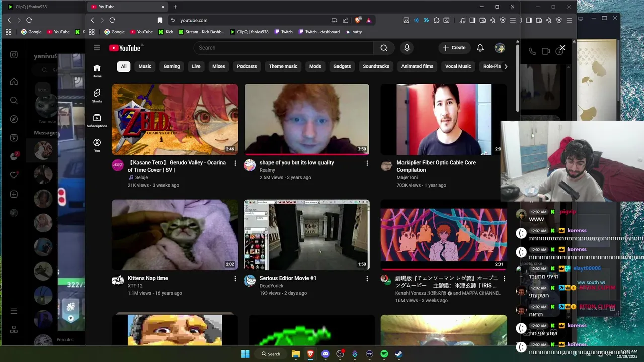Select the Theme music chip

283,66
